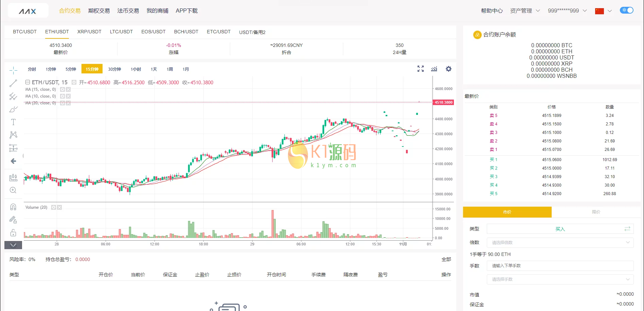Expand the 999******999 account menu
Viewport: 644px width, 311px height.
pos(567,11)
